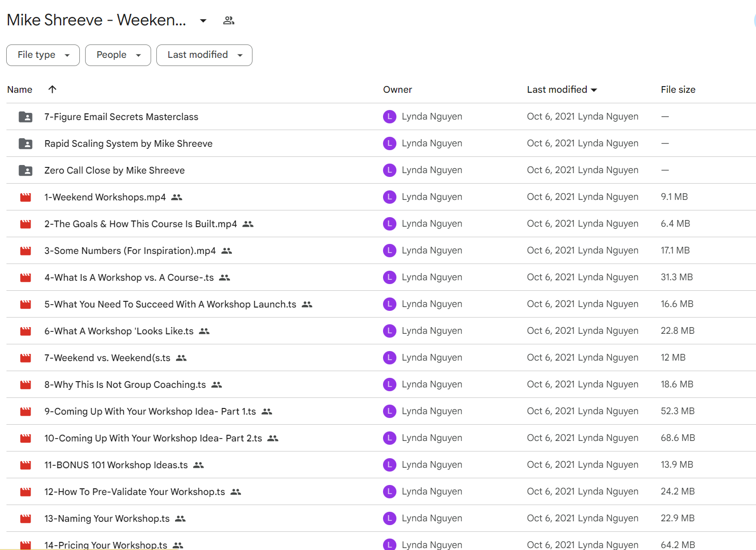Screen dimensions: 756x550
Task: Click the owner avatar in the 7-Figure Email Secrets row
Action: coord(390,117)
